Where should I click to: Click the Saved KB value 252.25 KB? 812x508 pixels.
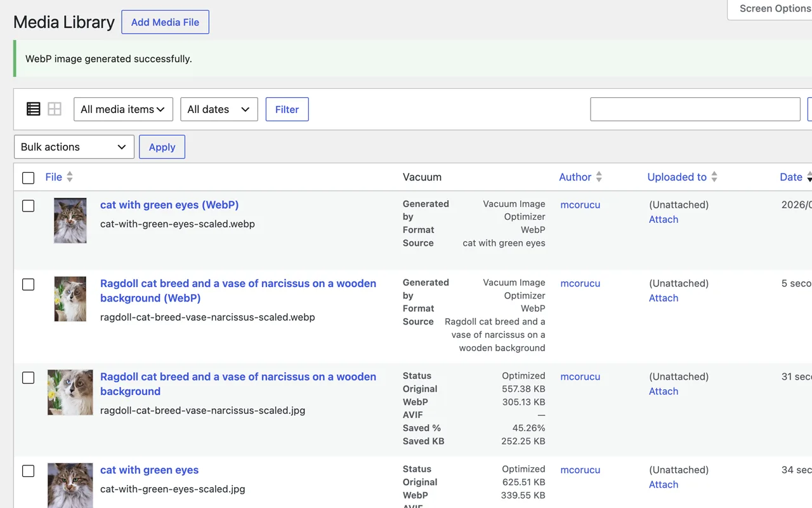[x=523, y=441]
